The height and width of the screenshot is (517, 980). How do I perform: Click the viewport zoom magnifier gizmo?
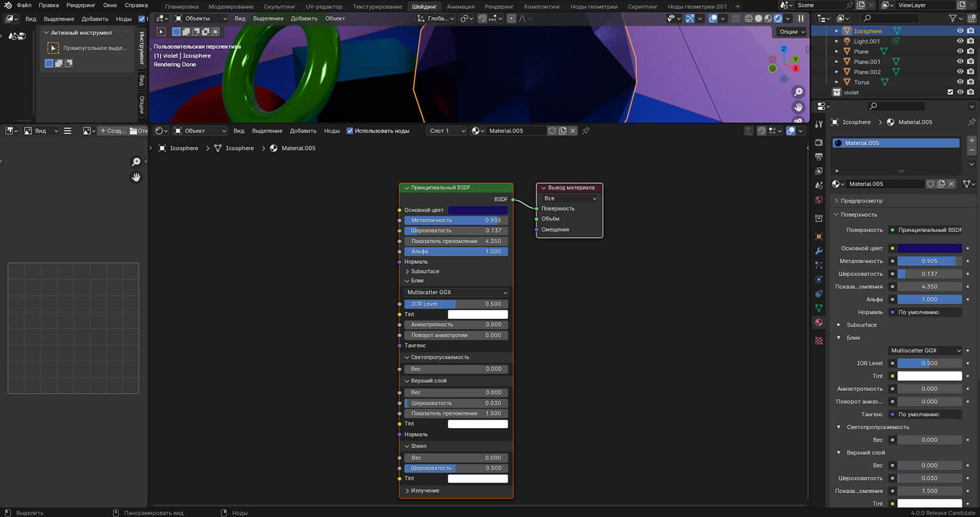tap(798, 92)
